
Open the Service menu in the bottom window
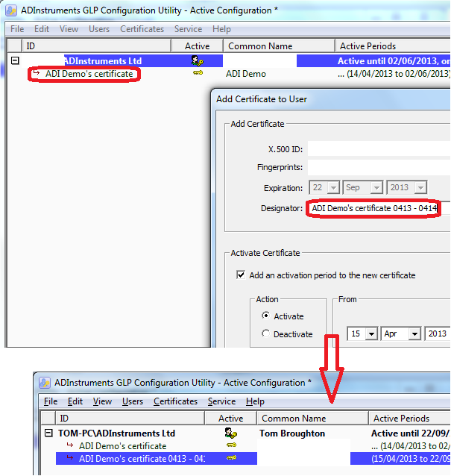[221, 401]
